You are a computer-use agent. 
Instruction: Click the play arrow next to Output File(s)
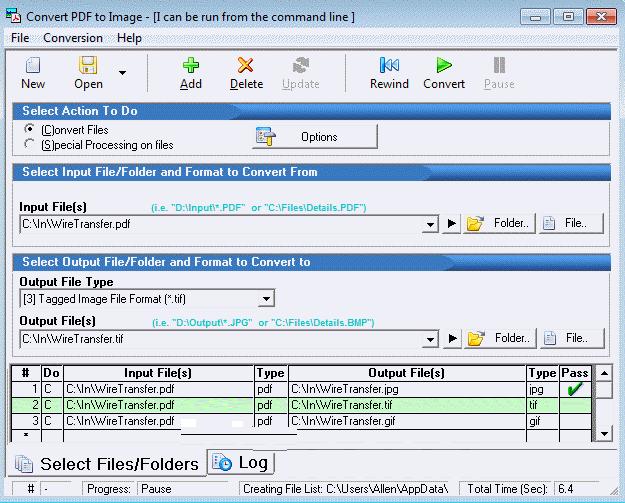coord(452,338)
